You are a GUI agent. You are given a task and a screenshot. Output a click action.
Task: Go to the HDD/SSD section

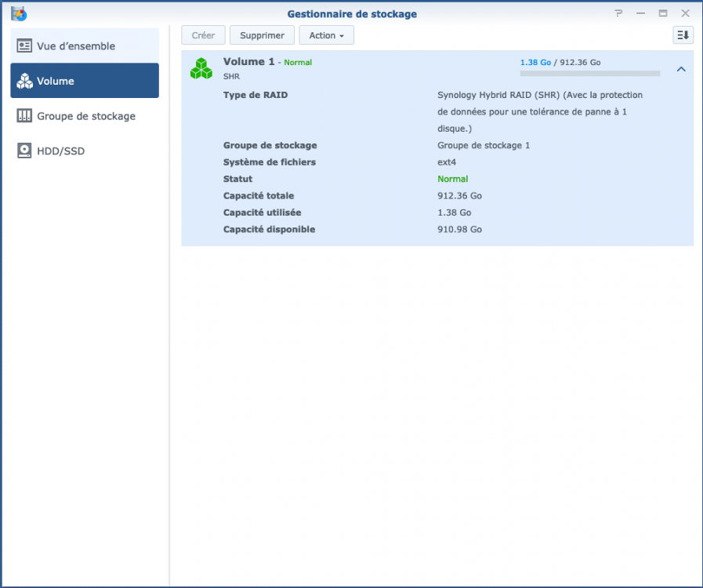tap(60, 151)
